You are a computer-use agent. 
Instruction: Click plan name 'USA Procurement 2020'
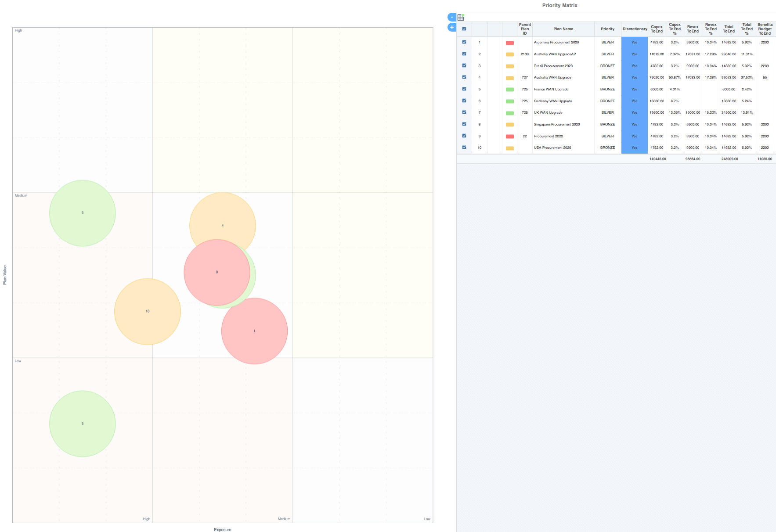pos(552,148)
